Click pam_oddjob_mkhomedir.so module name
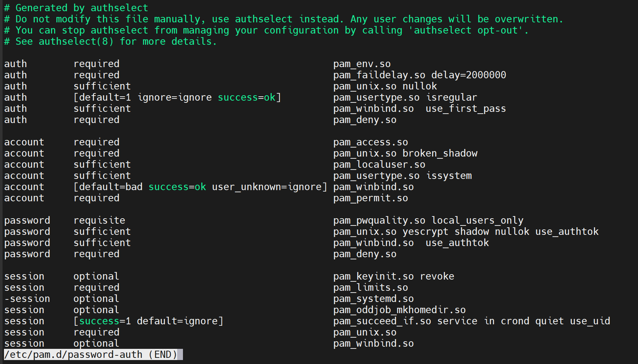Image resolution: width=638 pixels, height=364 pixels. coord(399,310)
